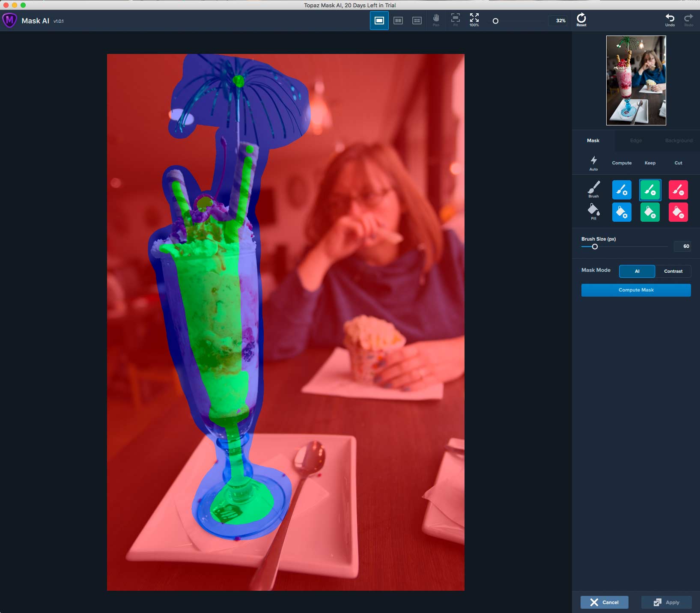
Task: Open the Edge tab
Action: tap(636, 140)
